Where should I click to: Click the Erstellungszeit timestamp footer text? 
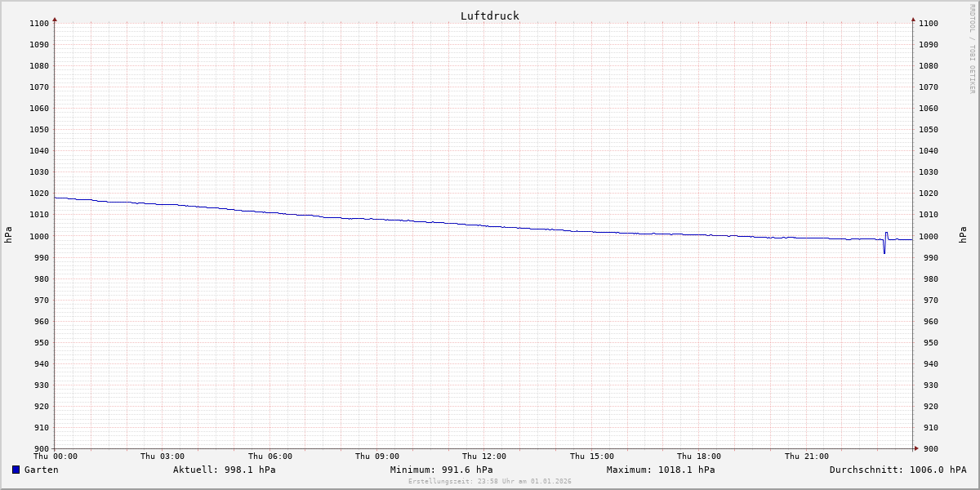490,481
